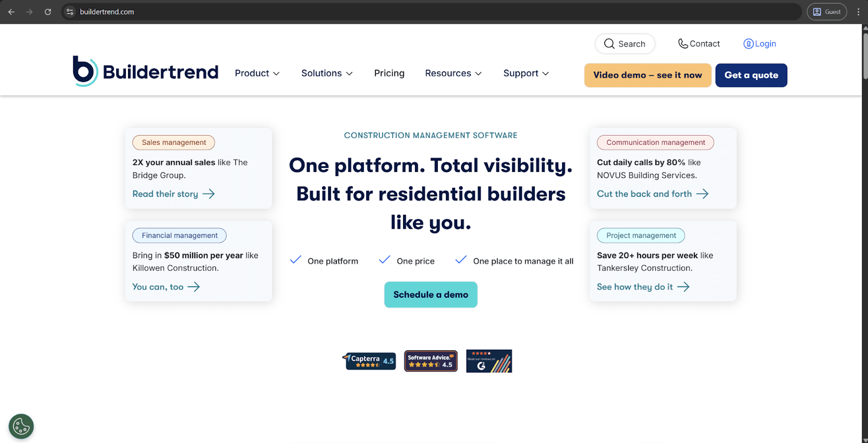Open the Resources dropdown menu

point(453,73)
